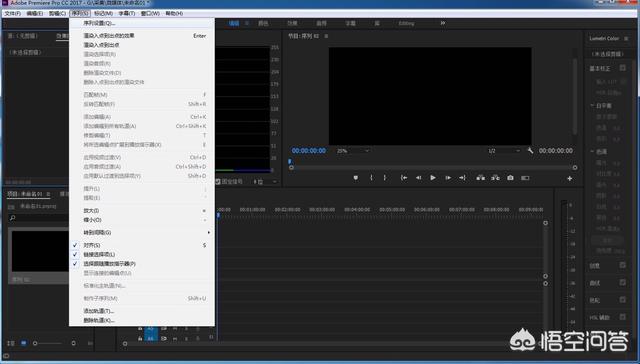Click the program monitor current timecode
This screenshot has width=640, height=364.
[x=309, y=151]
